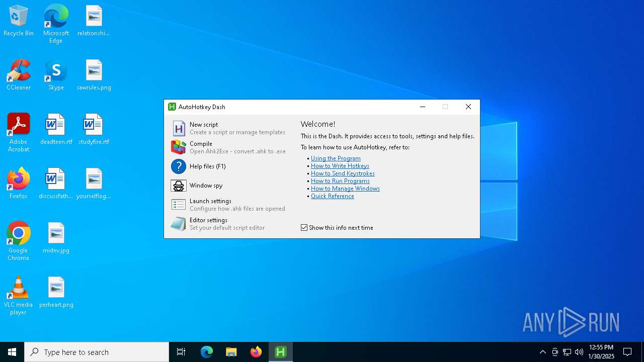Open Edge from the taskbar
This screenshot has width=644, height=362.
pos(207,352)
